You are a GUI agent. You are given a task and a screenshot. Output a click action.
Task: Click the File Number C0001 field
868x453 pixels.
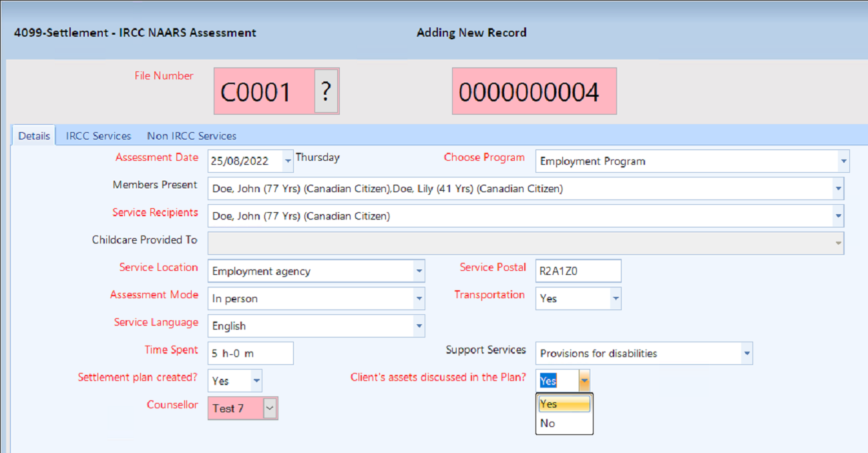click(264, 92)
